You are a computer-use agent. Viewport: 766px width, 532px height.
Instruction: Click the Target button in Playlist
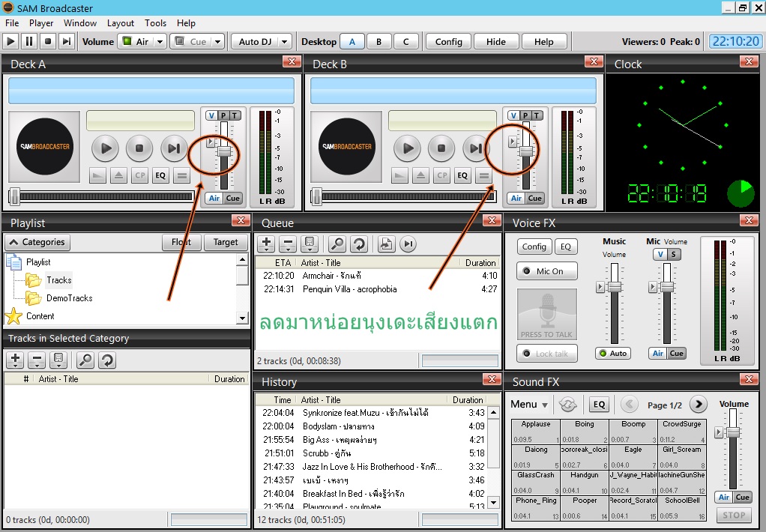pos(225,242)
